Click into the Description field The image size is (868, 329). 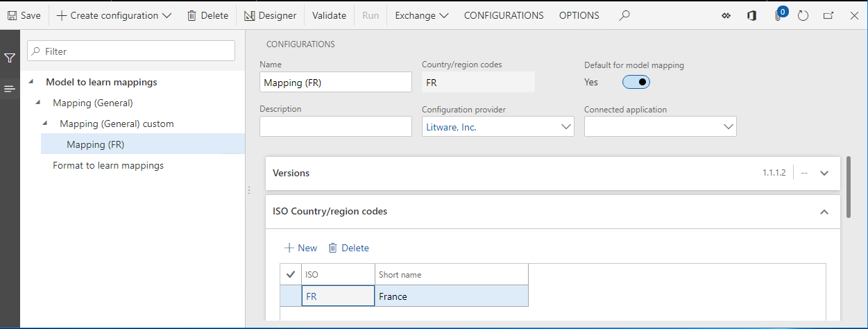point(336,126)
